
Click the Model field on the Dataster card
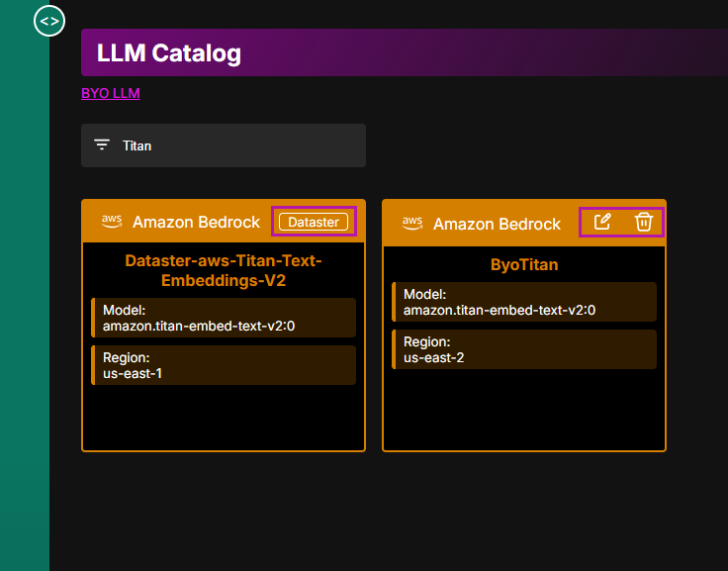click(x=224, y=318)
